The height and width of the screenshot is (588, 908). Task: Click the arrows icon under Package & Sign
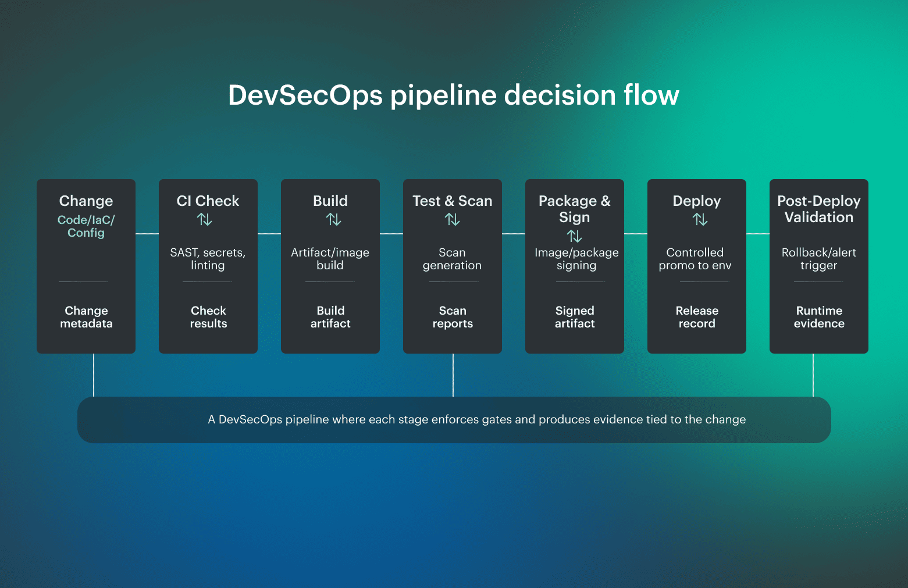pyautogui.click(x=574, y=237)
